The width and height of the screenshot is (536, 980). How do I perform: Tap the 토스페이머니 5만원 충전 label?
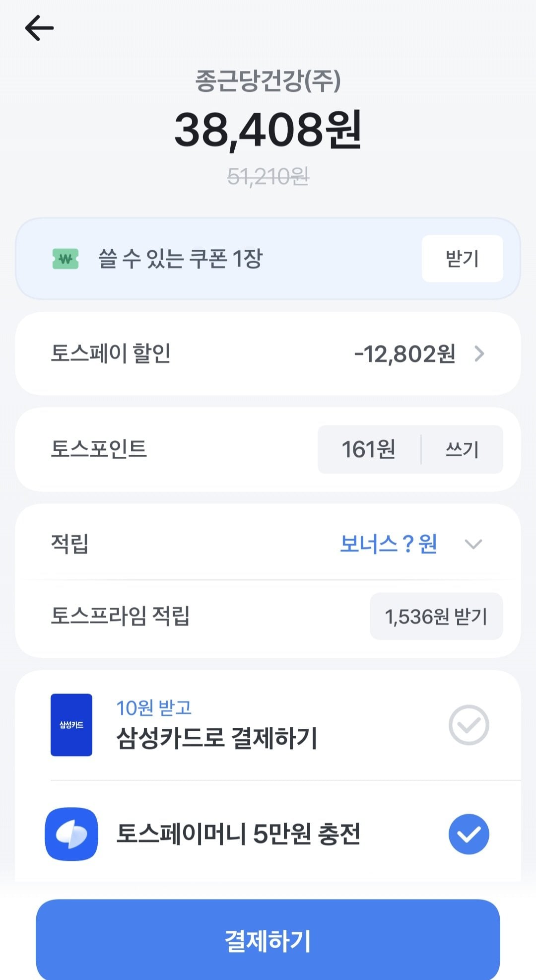tap(238, 834)
